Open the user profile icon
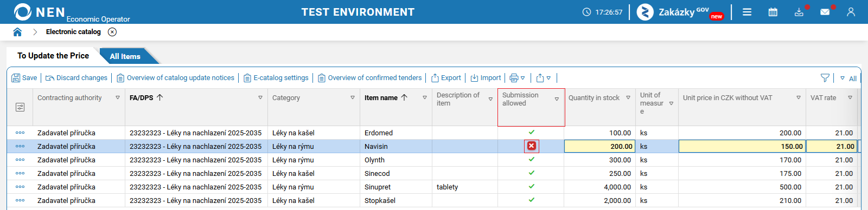868x210 pixels. [x=851, y=12]
